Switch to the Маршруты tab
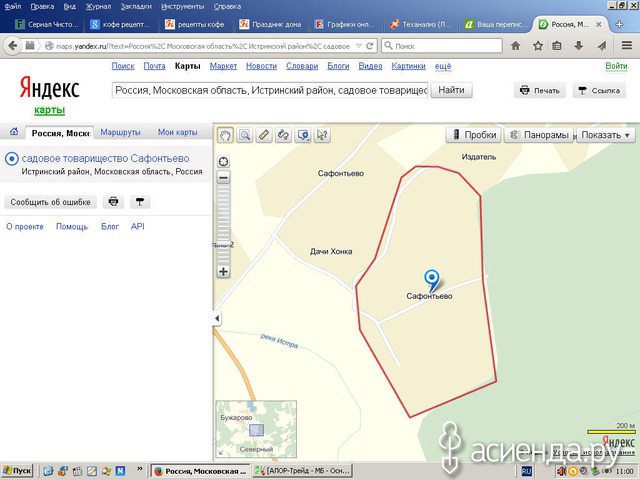 (x=120, y=132)
